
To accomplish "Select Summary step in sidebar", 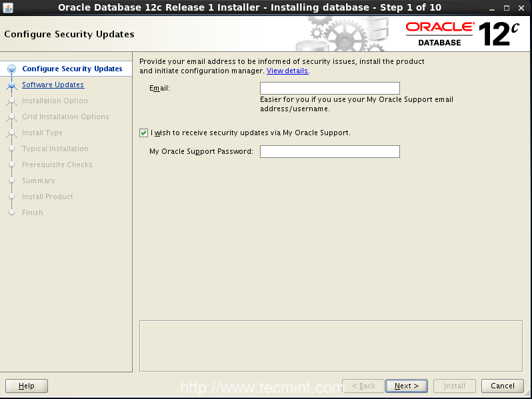I will coord(39,181).
